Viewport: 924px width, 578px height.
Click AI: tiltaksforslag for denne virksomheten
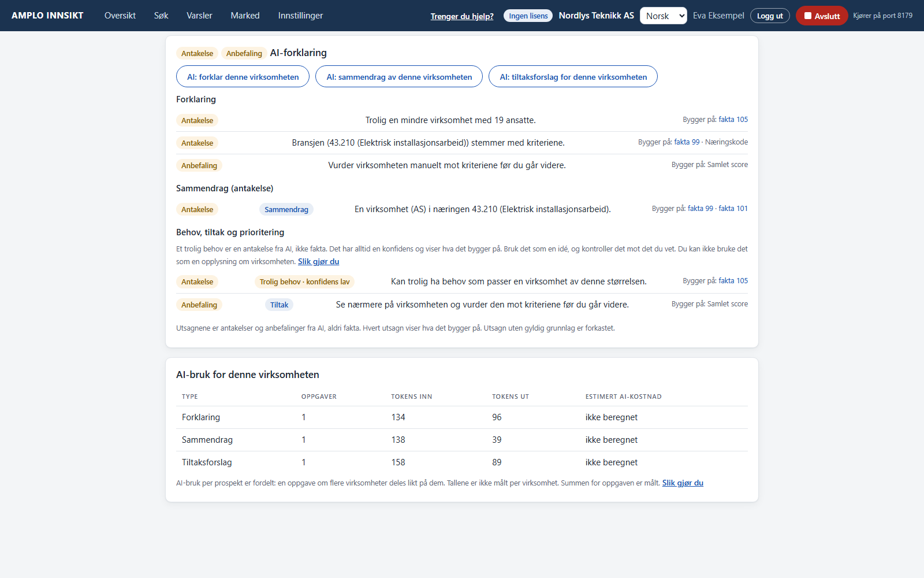coord(573,76)
